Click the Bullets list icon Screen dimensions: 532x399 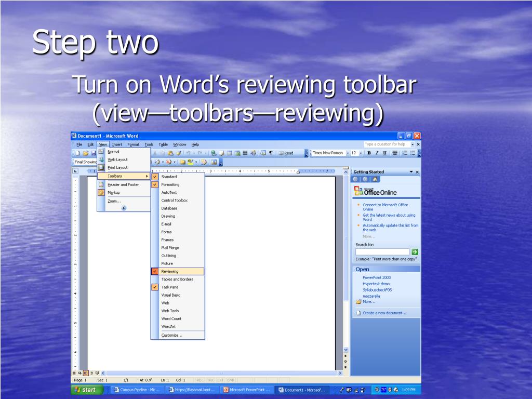point(413,153)
